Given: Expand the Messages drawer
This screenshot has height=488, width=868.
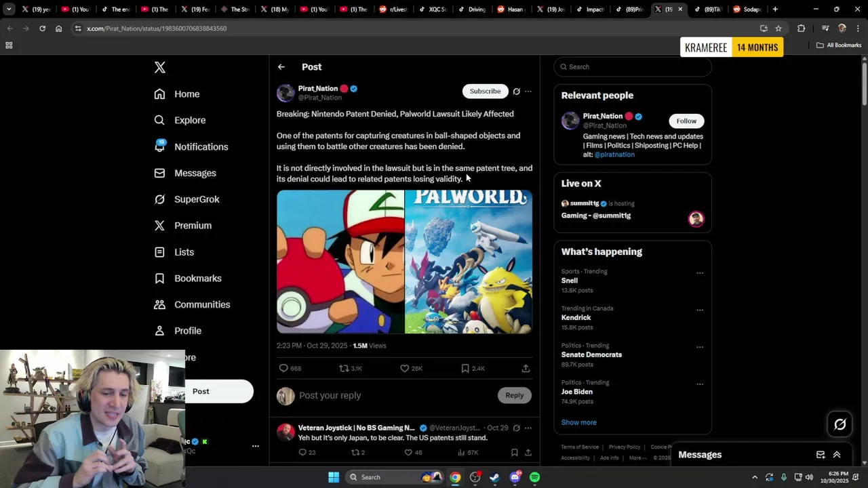Looking at the screenshot, I should click(837, 455).
